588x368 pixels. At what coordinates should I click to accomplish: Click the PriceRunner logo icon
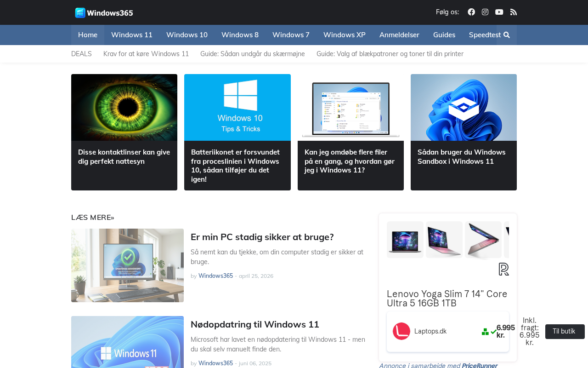point(504,269)
